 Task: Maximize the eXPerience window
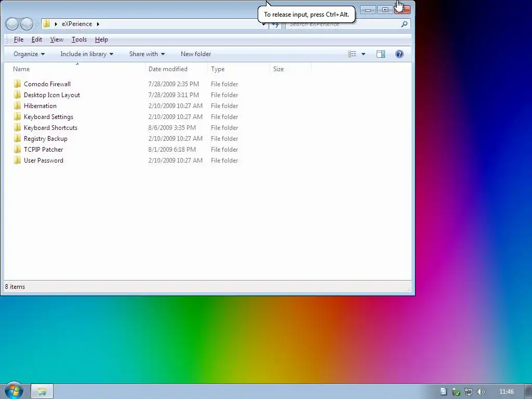385,10
